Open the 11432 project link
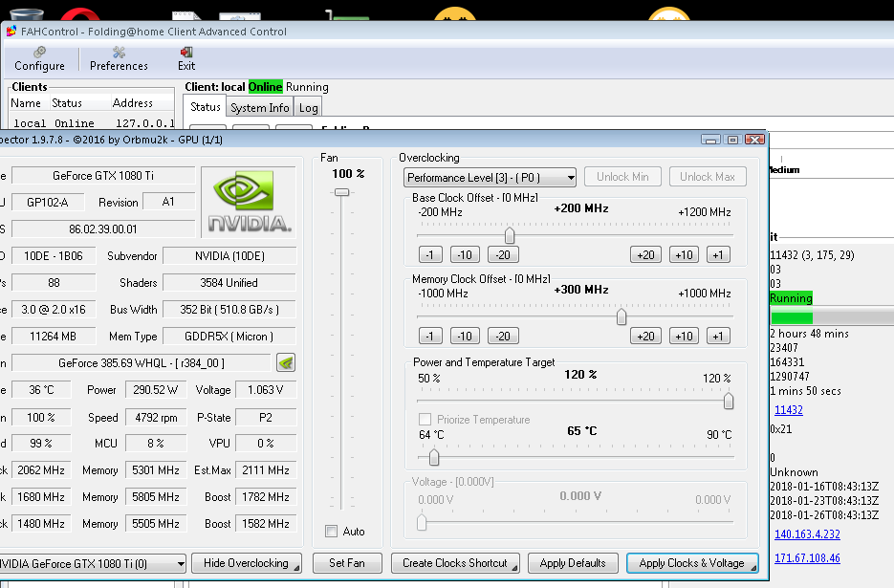 pos(789,409)
